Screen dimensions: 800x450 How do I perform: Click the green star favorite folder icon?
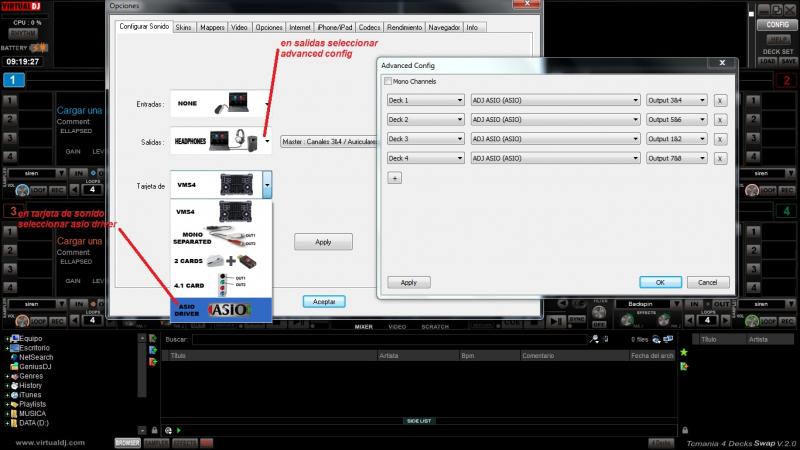tap(684, 352)
